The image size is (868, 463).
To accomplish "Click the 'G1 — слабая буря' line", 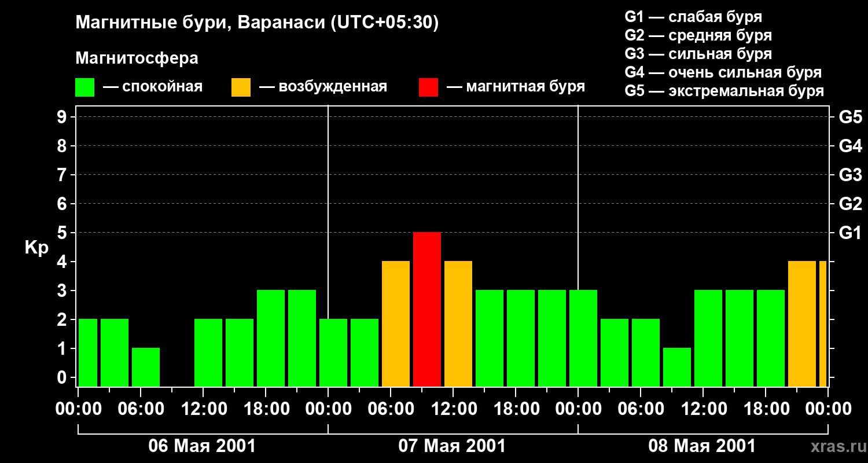I will [693, 16].
